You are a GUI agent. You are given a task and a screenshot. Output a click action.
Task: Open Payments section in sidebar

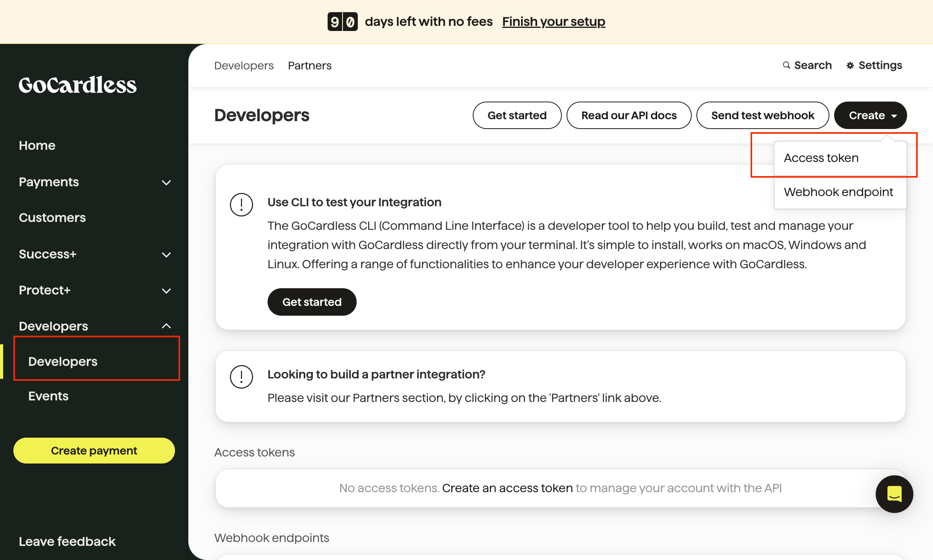(49, 182)
